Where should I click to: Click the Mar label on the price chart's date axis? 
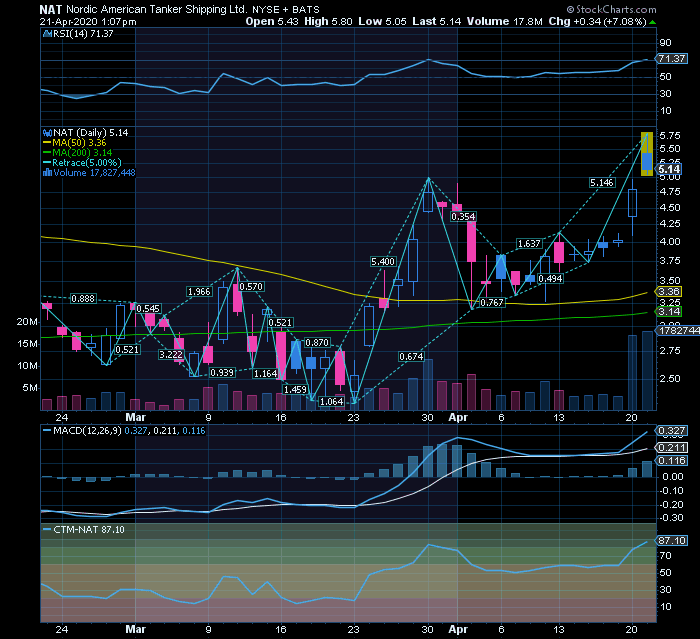click(135, 418)
